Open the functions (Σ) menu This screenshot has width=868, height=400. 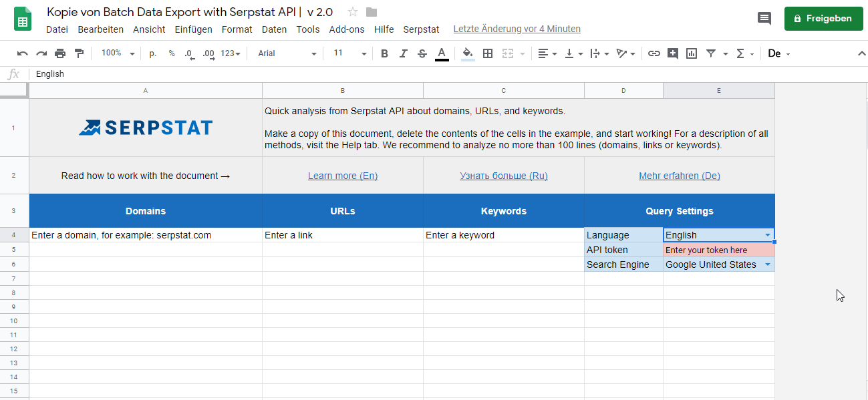[744, 53]
